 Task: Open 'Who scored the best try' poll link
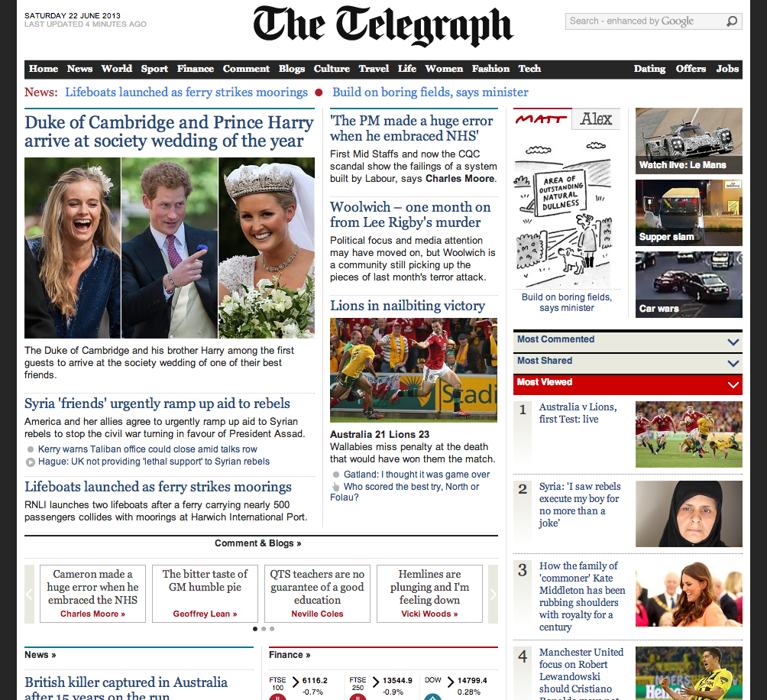click(405, 492)
